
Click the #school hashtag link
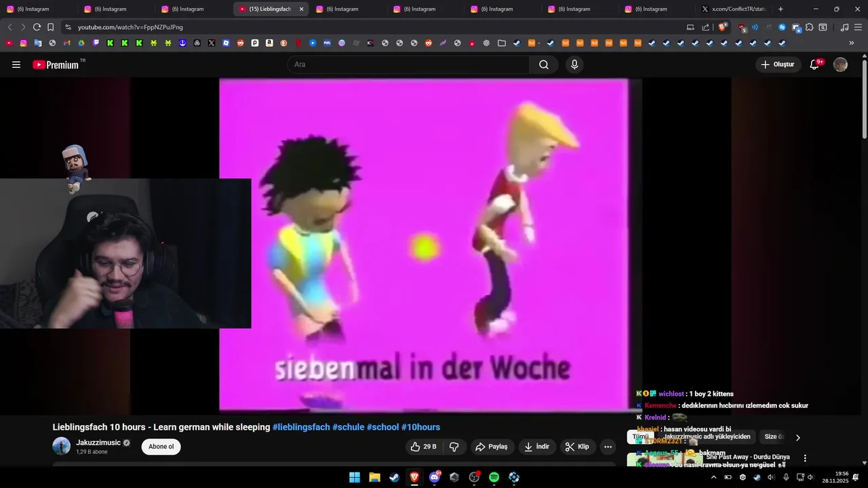(x=383, y=427)
